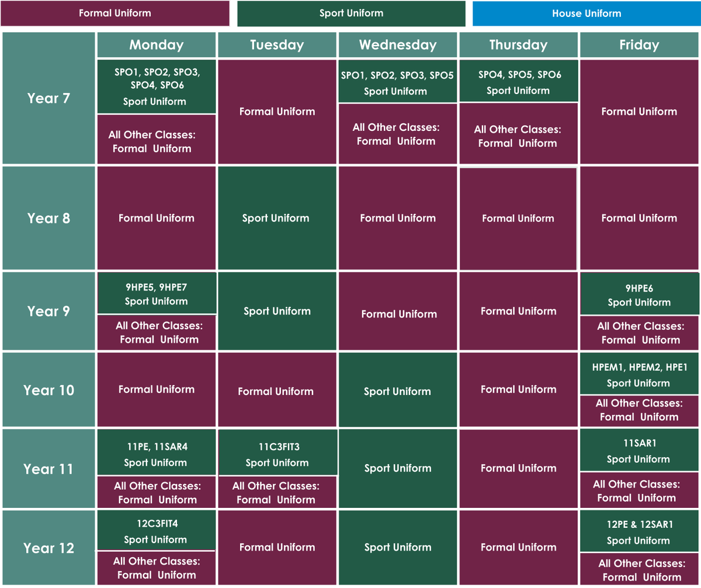Click the 9HPE6 Sport Uniform cell
701x588 pixels.
pos(639,295)
